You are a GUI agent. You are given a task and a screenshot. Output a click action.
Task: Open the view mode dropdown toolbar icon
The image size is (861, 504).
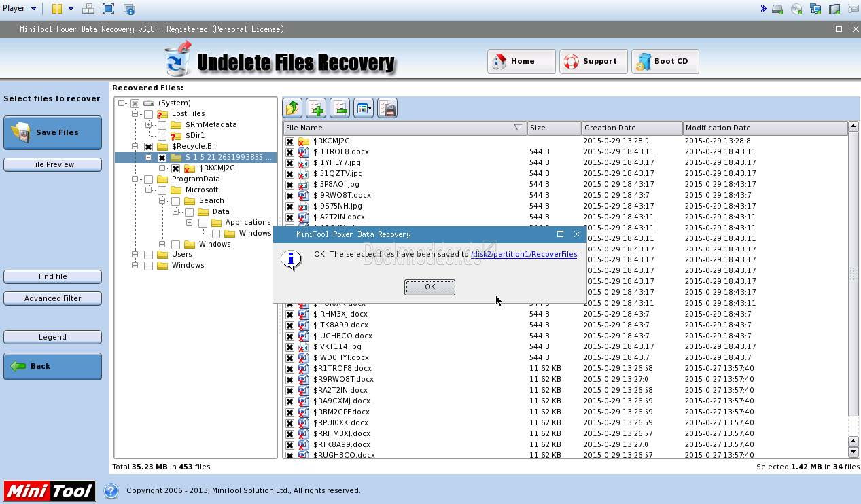364,108
